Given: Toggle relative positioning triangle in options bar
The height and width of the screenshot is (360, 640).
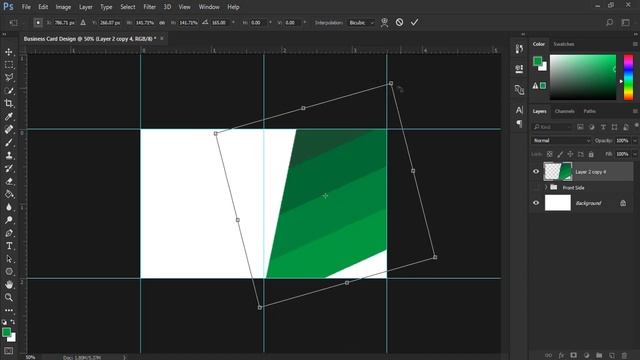Looking at the screenshot, I should (83, 23).
